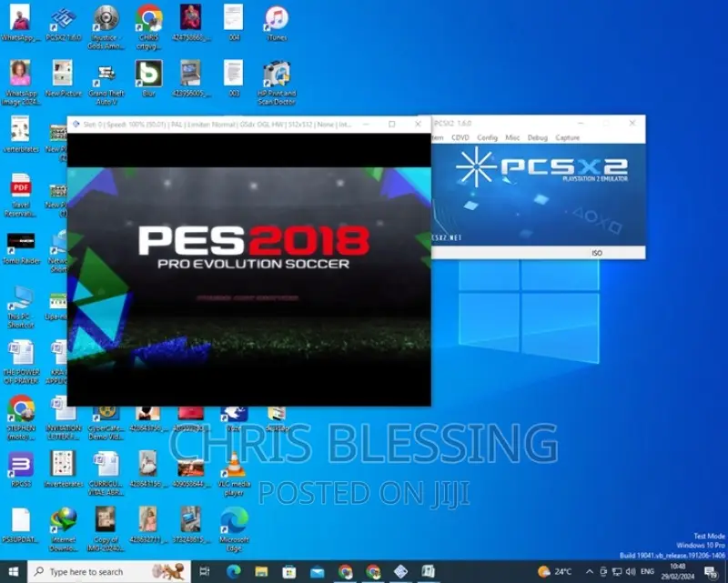The image size is (728, 583).
Task: Open Microsoft Store from the taskbar
Action: pos(289,571)
